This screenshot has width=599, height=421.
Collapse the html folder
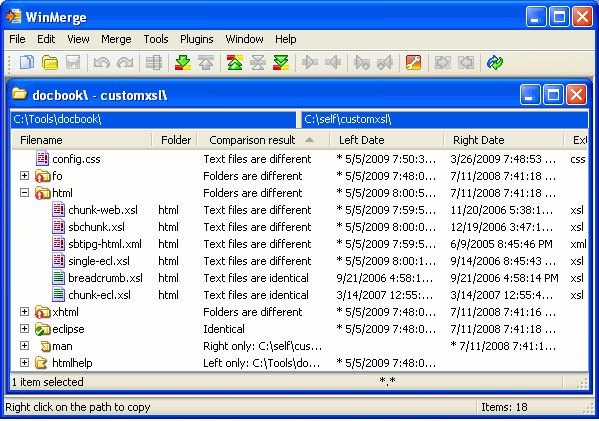24,193
